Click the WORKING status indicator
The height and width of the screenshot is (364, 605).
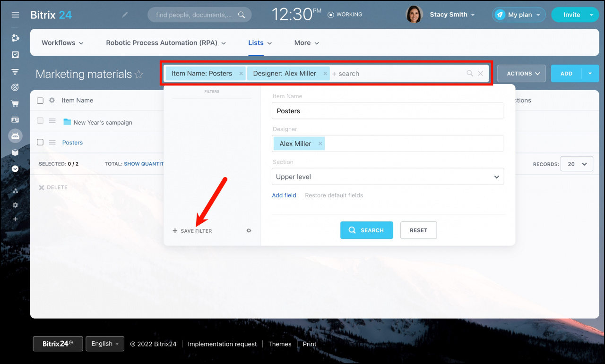click(345, 15)
